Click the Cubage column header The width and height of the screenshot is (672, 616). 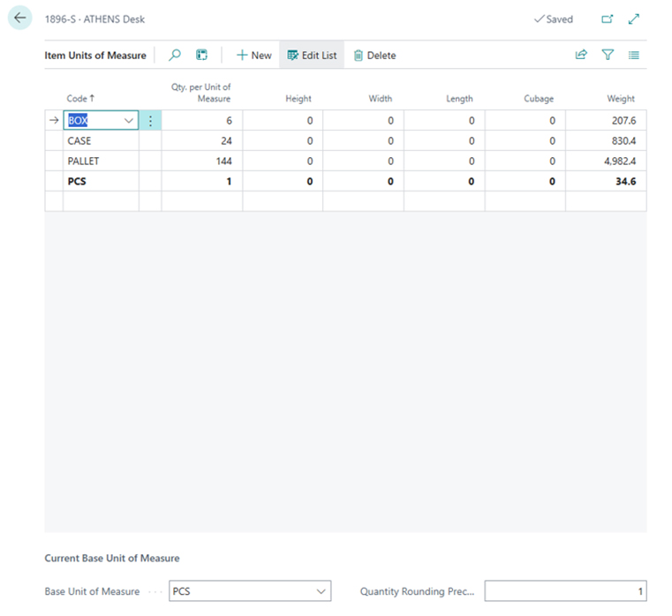pos(539,99)
